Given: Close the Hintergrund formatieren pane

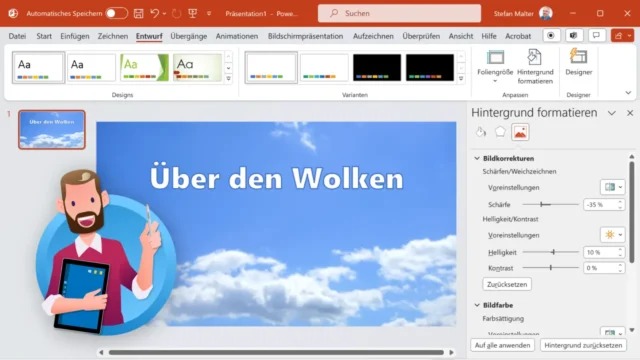Looking at the screenshot, I should [x=630, y=113].
